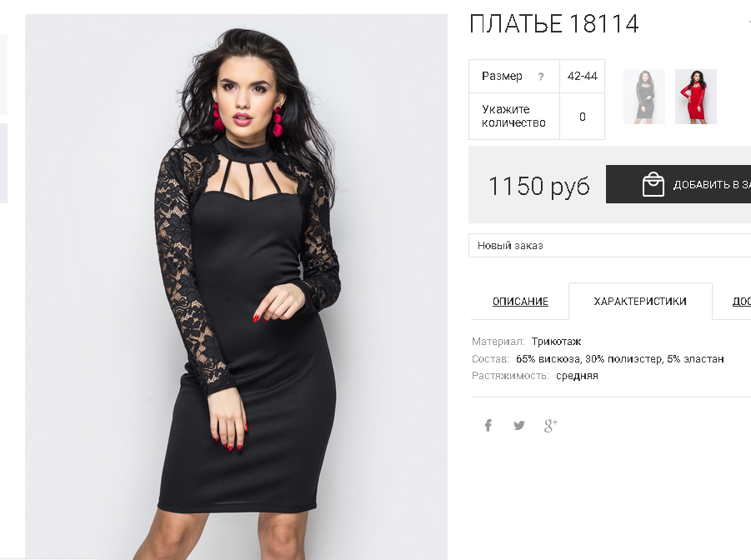This screenshot has width=751, height=560.
Task: Select the black dress thumbnail
Action: (644, 97)
